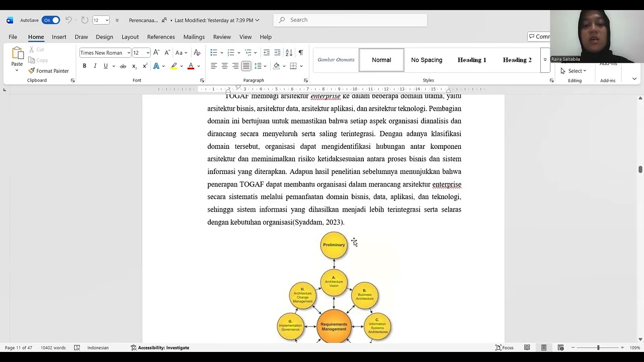
Task: Click the Redo icon in title bar
Action: click(x=85, y=20)
